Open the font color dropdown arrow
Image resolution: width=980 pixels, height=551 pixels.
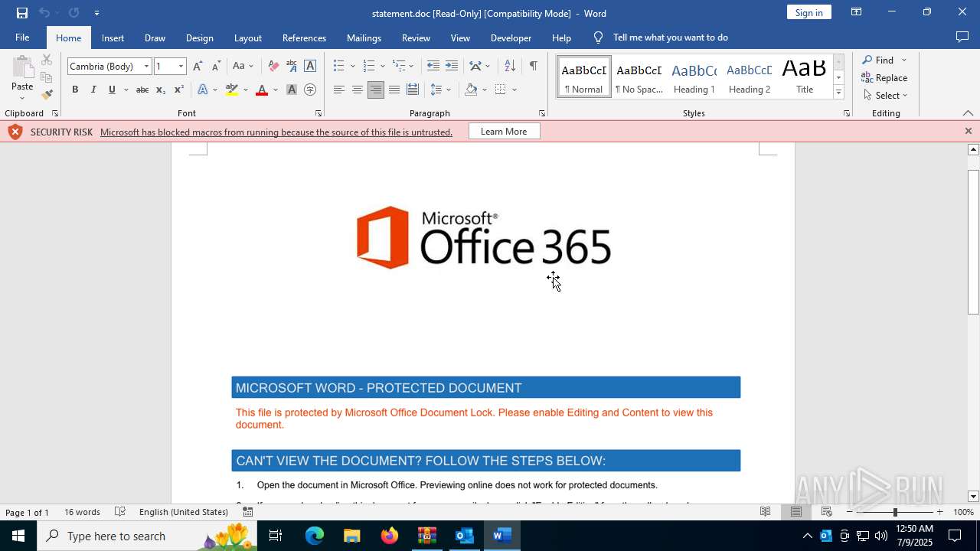(x=276, y=90)
